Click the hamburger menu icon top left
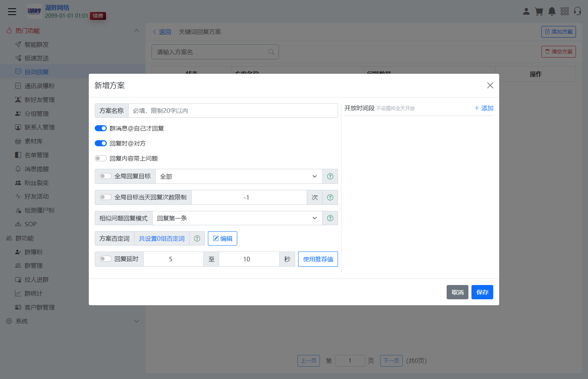Image resolution: width=588 pixels, height=379 pixels. [x=12, y=11]
